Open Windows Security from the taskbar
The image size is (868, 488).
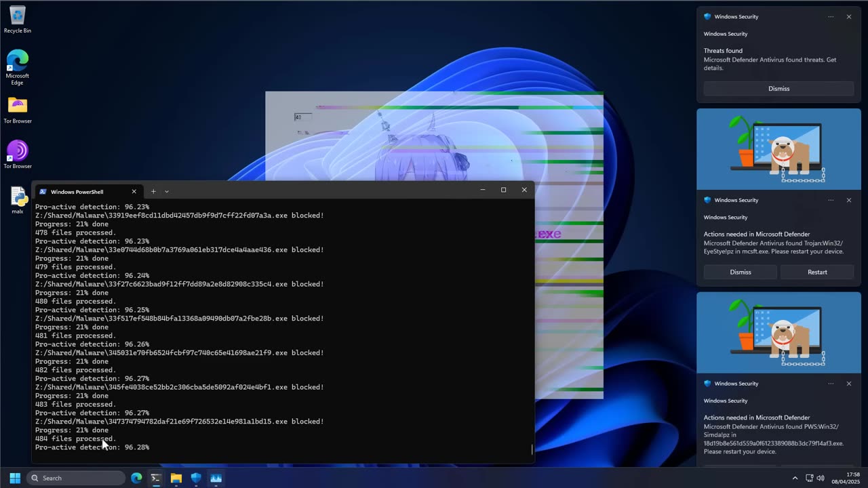point(196,478)
